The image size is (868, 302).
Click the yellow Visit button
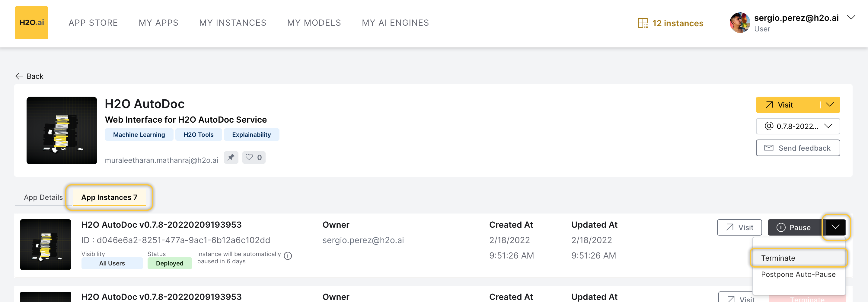[788, 105]
